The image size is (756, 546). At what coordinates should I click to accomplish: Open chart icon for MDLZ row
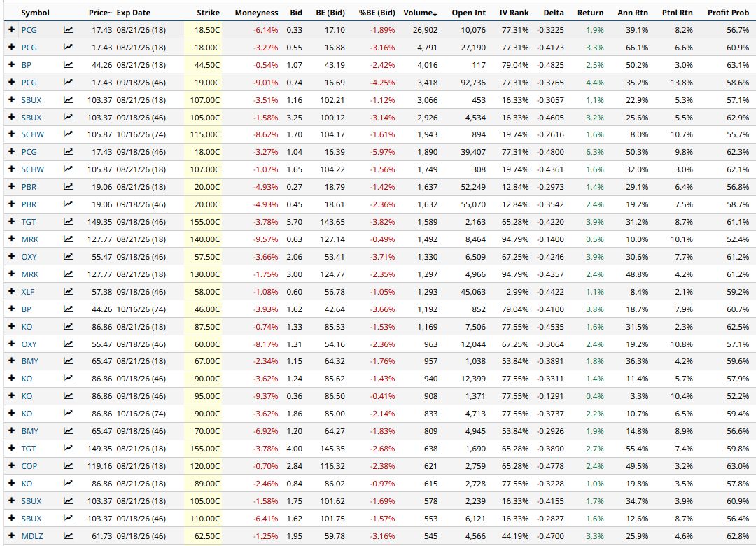(69, 535)
